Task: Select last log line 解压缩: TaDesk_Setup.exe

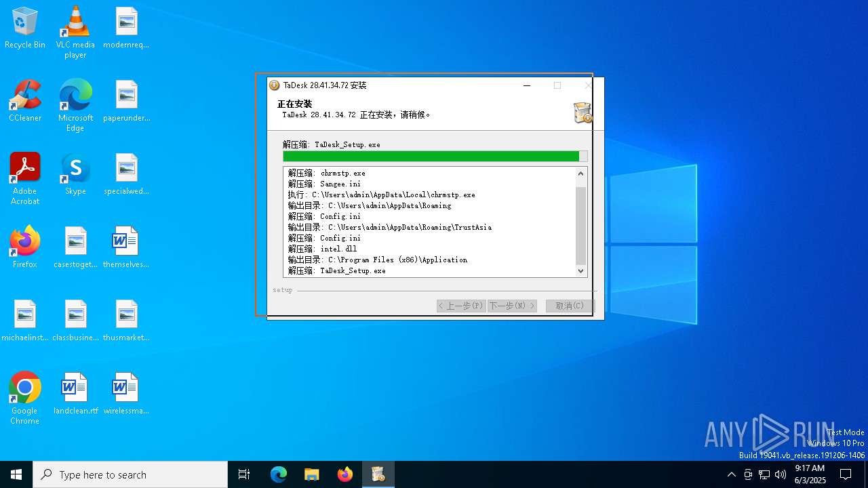Action: 337,270
